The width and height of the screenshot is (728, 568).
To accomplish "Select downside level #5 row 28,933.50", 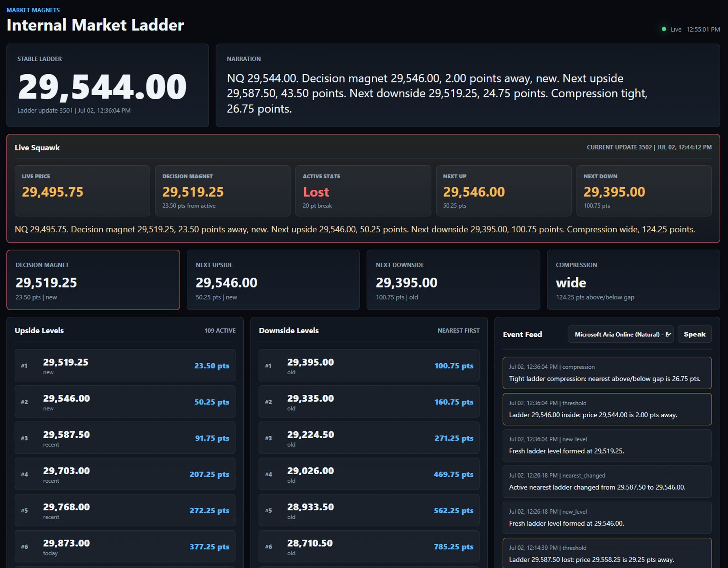I will pyautogui.click(x=369, y=510).
